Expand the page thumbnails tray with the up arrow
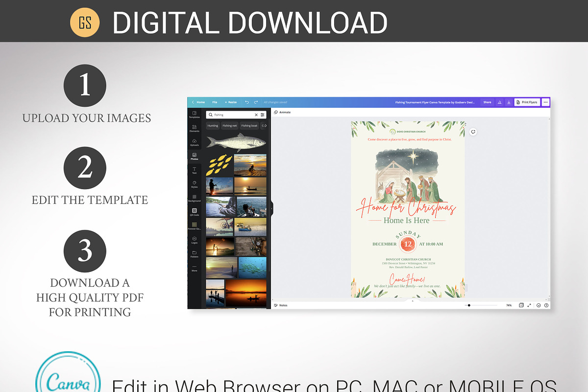The height and width of the screenshot is (392, 588). coord(412,301)
